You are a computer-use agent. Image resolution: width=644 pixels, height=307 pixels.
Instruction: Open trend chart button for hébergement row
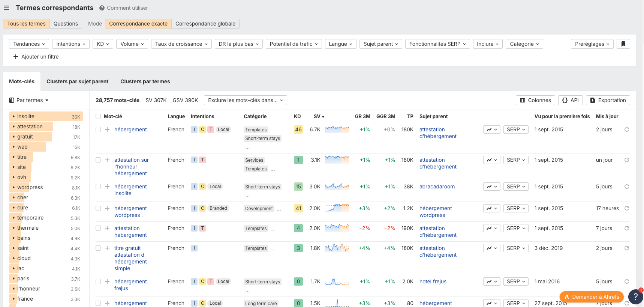pyautogui.click(x=492, y=129)
